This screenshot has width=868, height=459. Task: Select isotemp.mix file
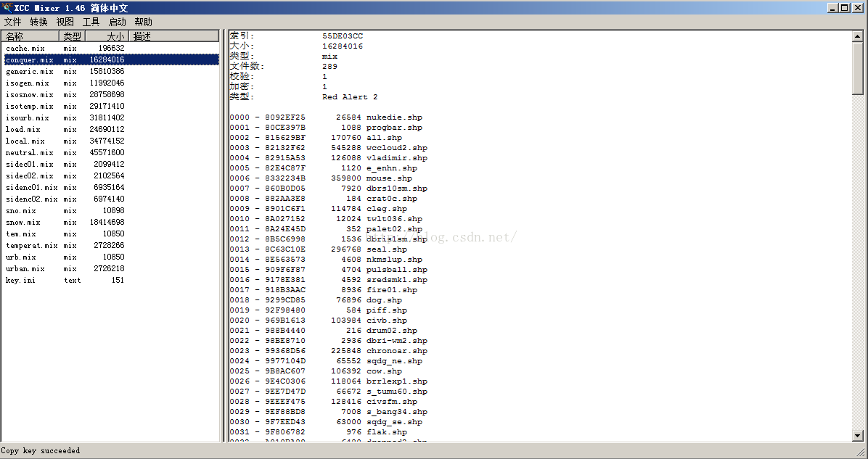tap(111, 106)
